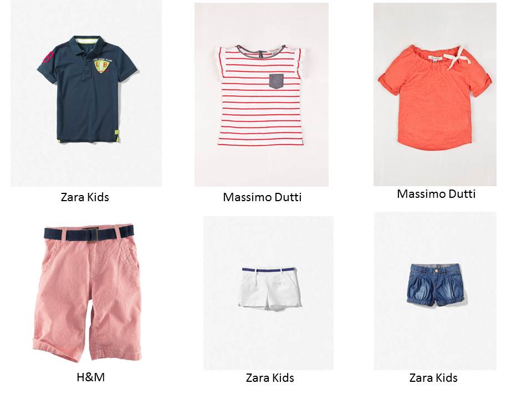The image size is (532, 399).
Task: Select the H&M caption text
Action: (90, 377)
